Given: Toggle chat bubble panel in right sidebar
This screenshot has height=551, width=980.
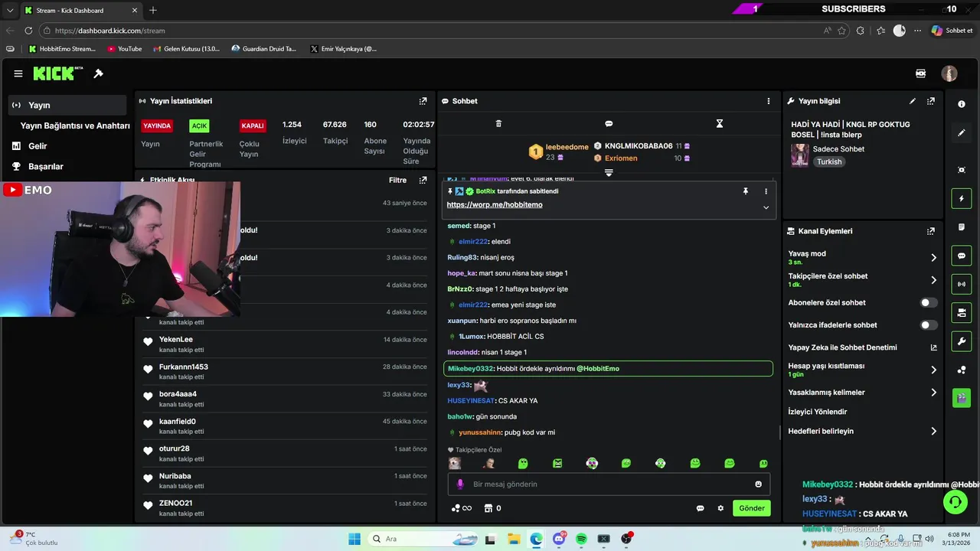Looking at the screenshot, I should click(962, 256).
